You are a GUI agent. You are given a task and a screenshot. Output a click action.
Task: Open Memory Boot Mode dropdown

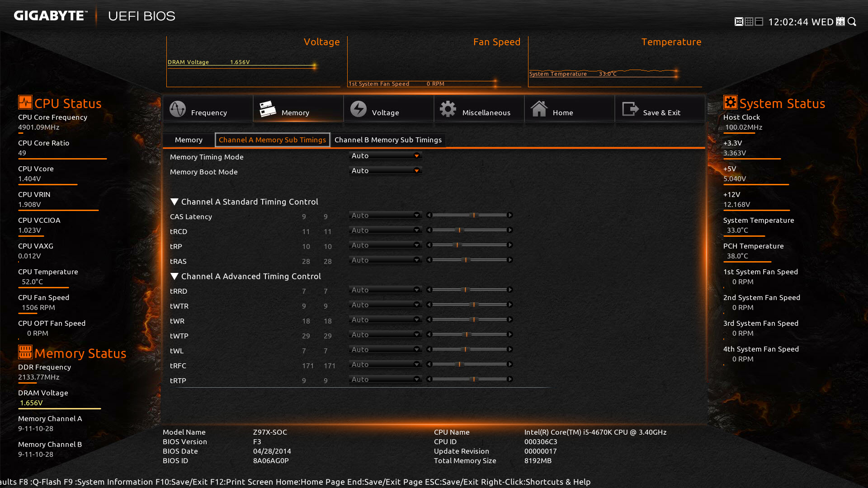click(x=386, y=171)
